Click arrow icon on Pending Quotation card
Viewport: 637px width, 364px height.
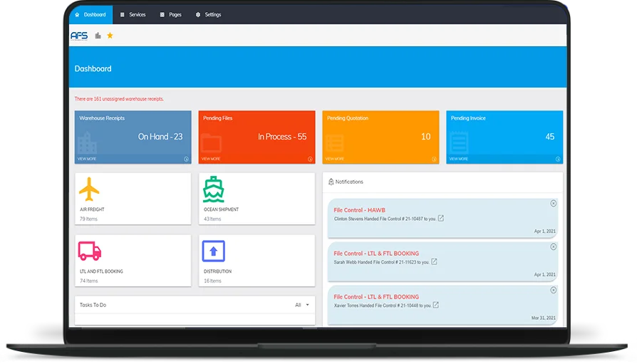[x=434, y=160]
